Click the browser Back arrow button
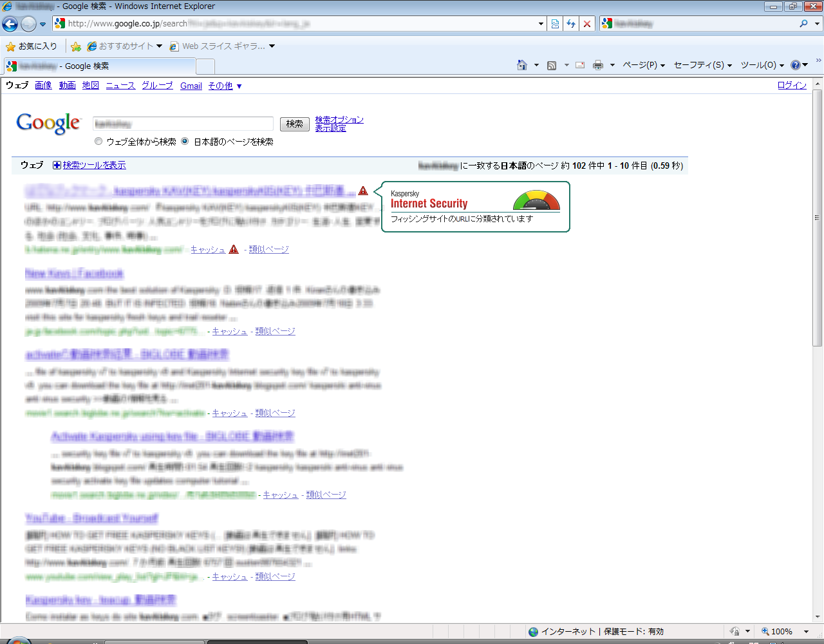This screenshot has height=644, width=824. 10,24
